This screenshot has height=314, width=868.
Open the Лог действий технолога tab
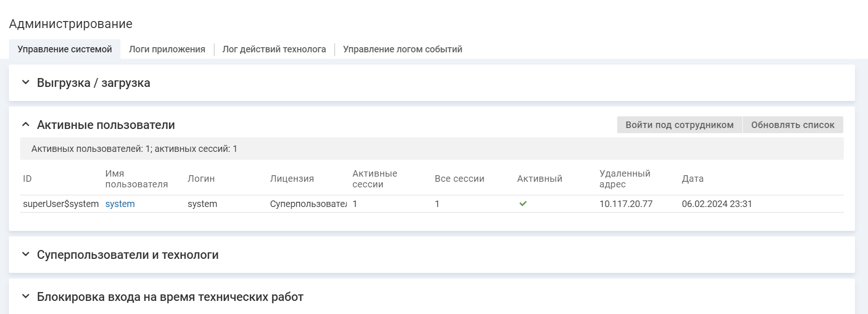(x=274, y=50)
